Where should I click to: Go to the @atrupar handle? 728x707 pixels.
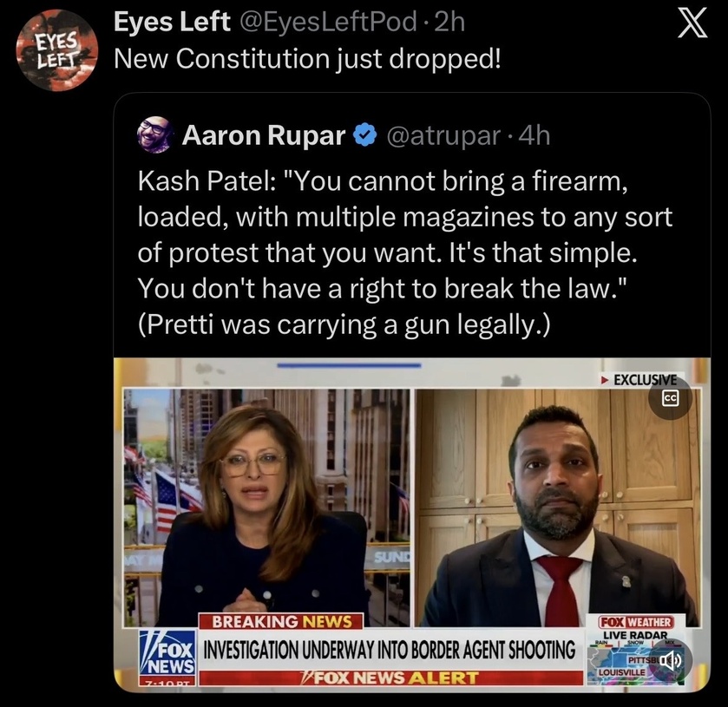(443, 135)
